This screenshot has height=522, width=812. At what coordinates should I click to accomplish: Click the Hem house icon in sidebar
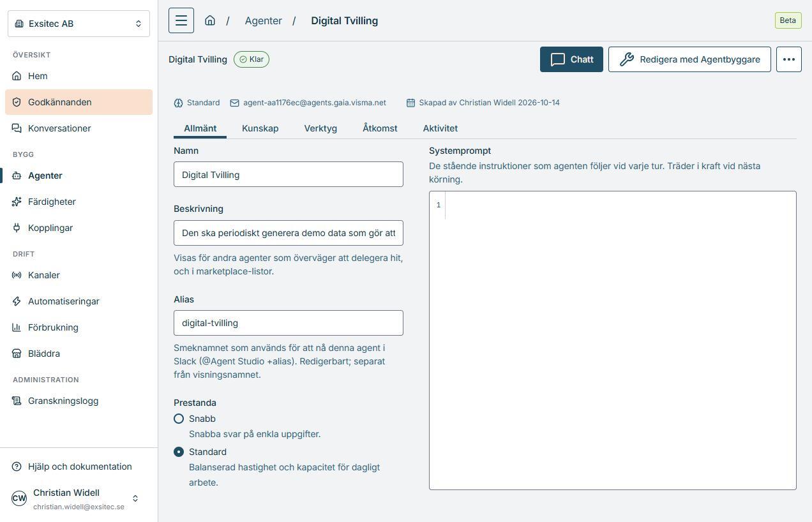[17, 76]
